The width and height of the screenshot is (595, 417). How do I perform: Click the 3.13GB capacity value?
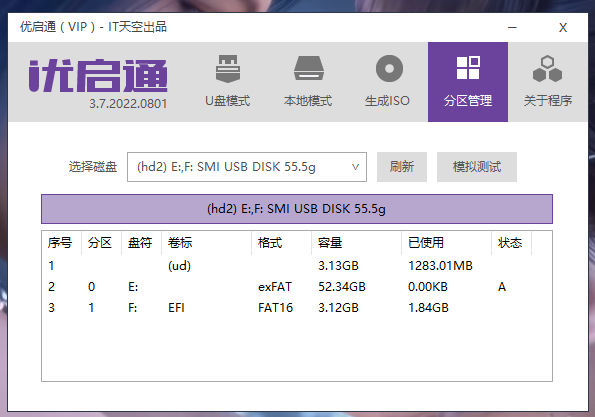[x=338, y=266]
